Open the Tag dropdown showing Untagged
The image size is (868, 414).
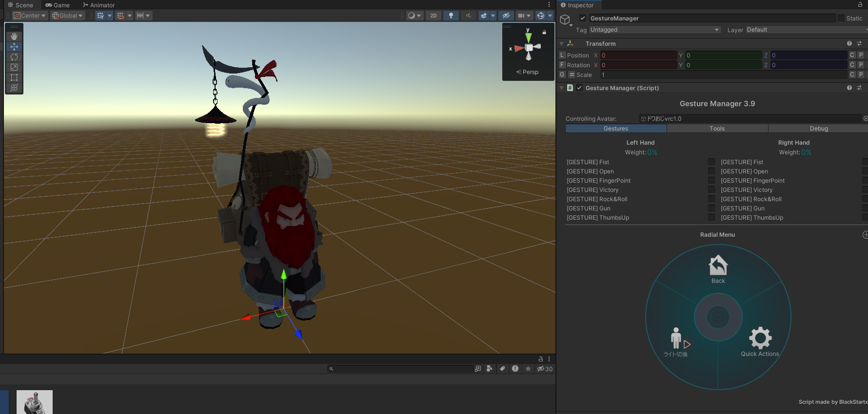coord(654,30)
